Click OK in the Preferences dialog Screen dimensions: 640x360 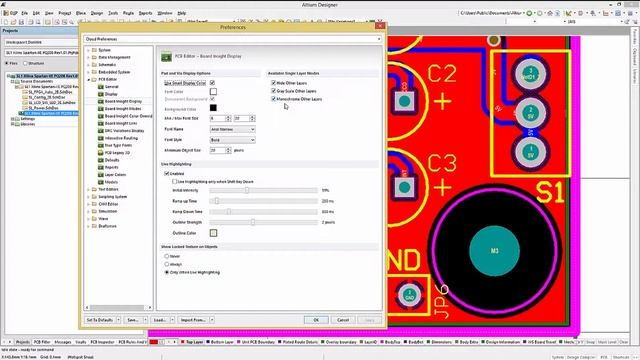tap(316, 320)
